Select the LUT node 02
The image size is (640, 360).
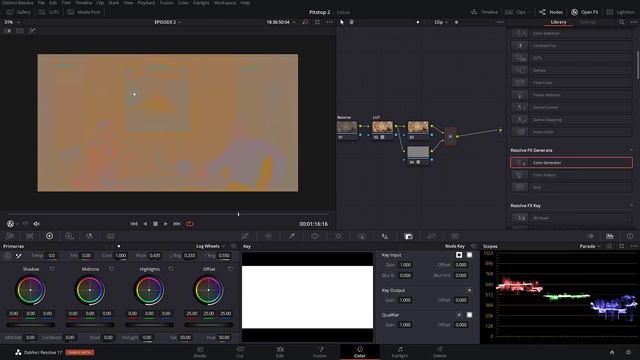[382, 130]
